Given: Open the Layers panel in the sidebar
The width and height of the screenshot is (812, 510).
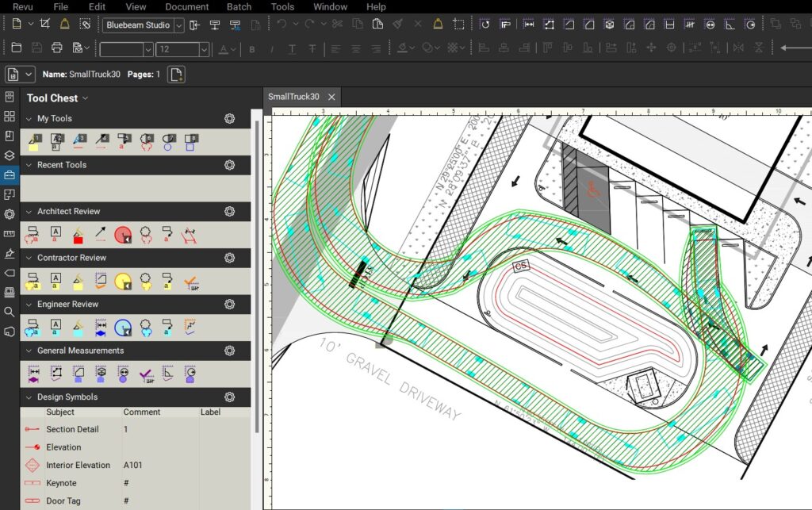Looking at the screenshot, I should point(10,155).
